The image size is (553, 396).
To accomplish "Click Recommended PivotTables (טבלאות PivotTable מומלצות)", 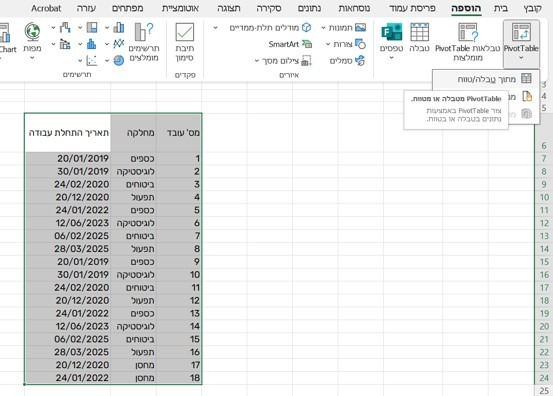I will 468,42.
